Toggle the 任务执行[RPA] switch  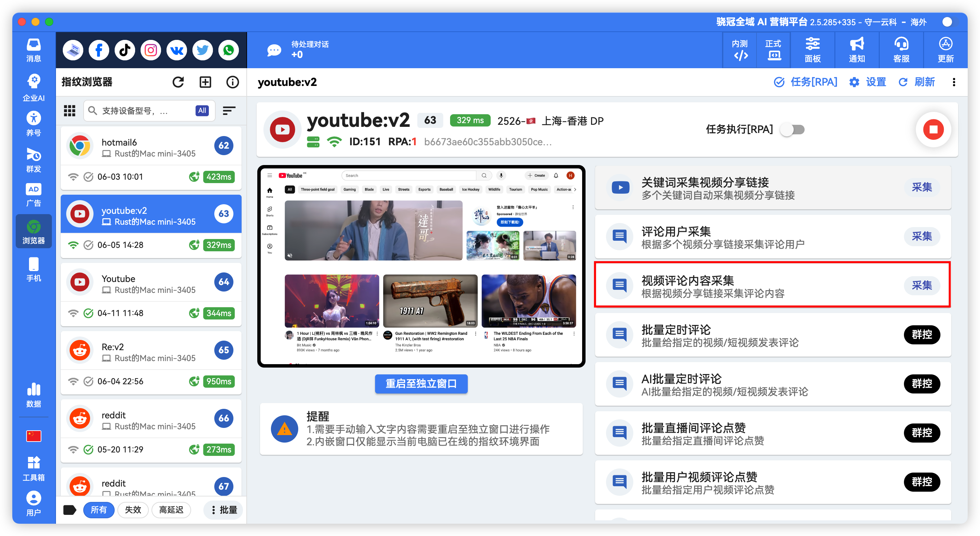792,130
